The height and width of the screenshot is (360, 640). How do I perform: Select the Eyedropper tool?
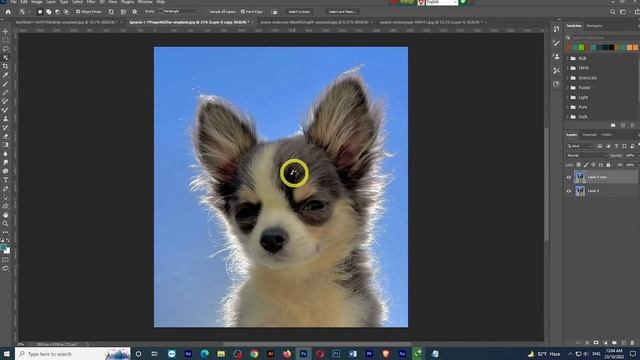(5, 75)
